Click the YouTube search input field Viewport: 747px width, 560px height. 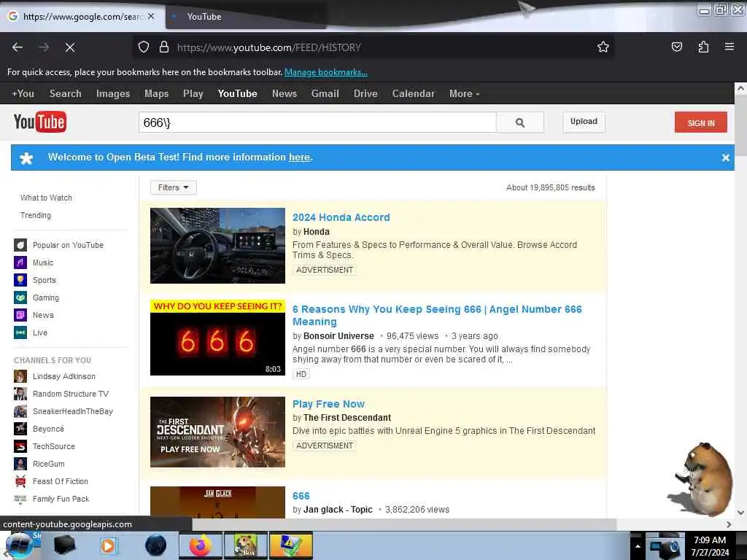pyautogui.click(x=317, y=122)
